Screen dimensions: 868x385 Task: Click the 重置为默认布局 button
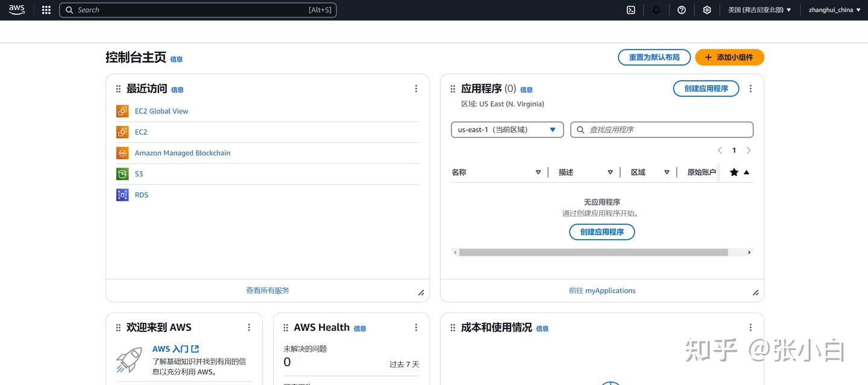coord(654,57)
